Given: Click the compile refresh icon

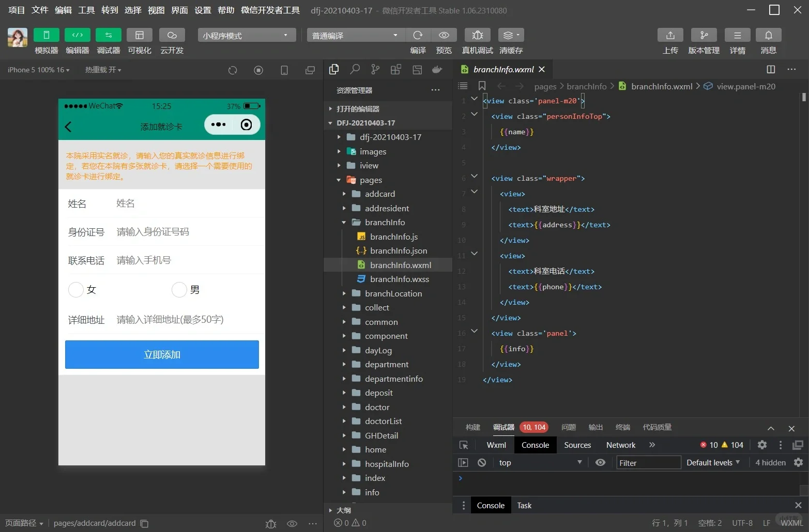Looking at the screenshot, I should point(418,35).
